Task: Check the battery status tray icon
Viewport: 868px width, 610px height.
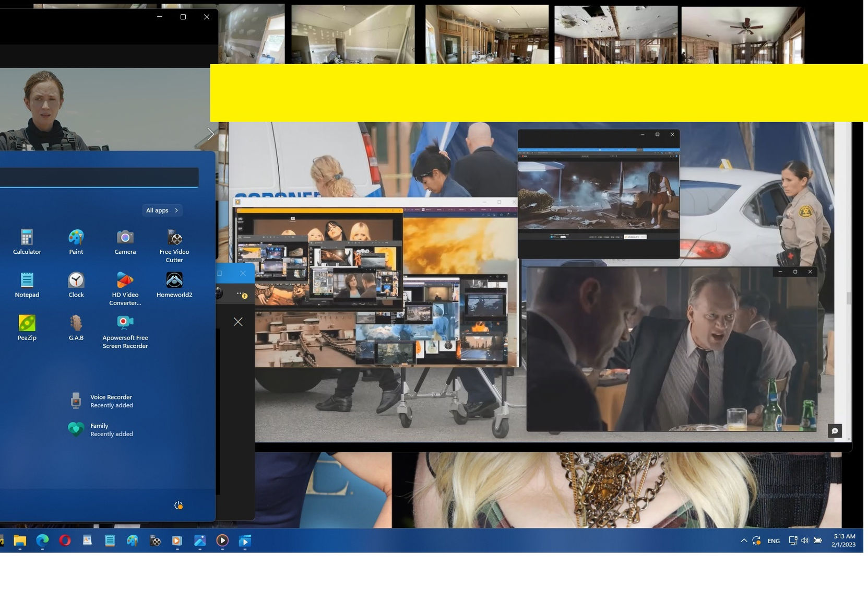Action: pyautogui.click(x=817, y=541)
